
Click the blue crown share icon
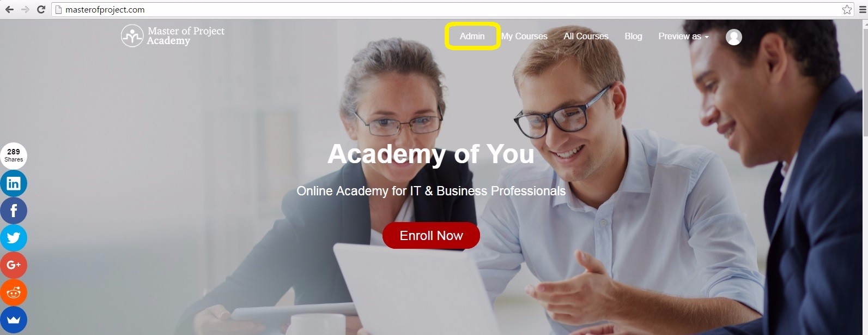[x=14, y=320]
